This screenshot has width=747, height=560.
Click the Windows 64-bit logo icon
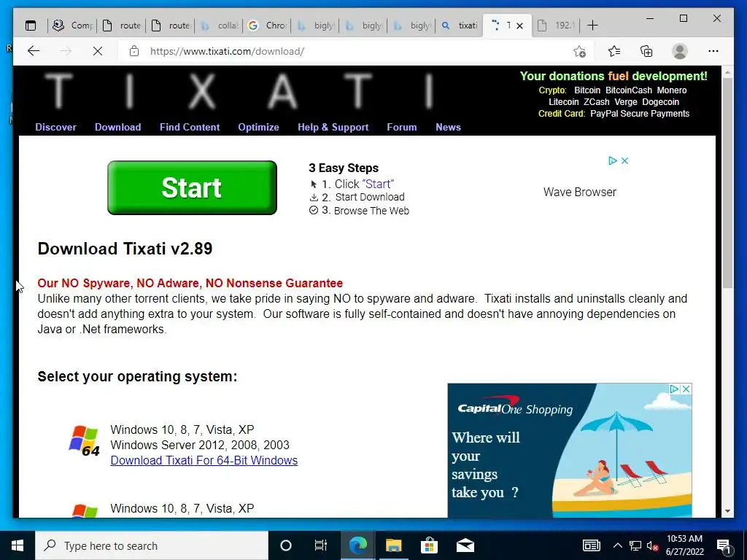[x=85, y=441]
